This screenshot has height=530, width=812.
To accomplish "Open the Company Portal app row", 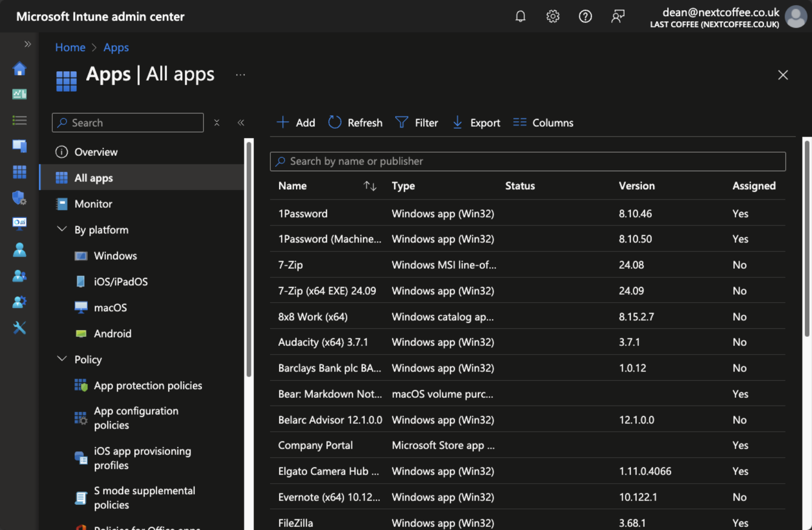I will coord(528,445).
